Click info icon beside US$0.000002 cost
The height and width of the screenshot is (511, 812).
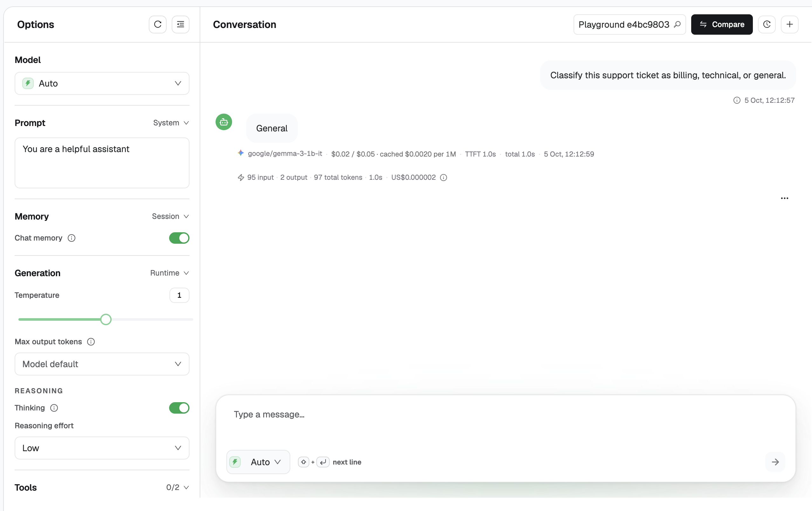coord(444,178)
